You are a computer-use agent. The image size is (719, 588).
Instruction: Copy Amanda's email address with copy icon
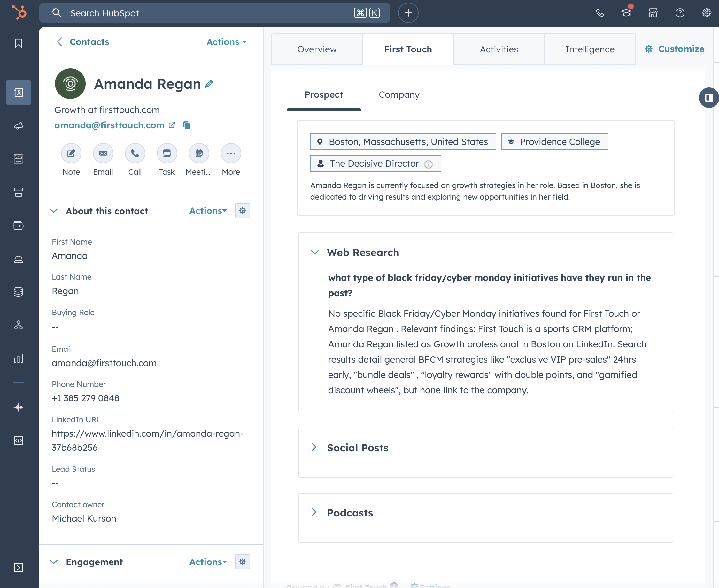point(187,125)
